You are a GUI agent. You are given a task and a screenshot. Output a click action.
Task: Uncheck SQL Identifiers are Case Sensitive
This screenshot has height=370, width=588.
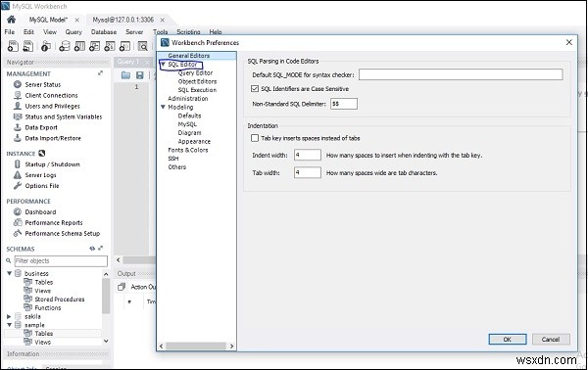point(255,89)
